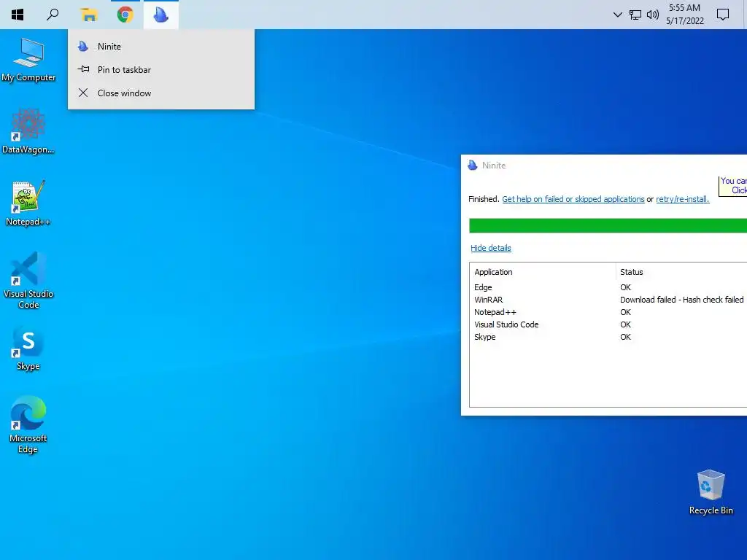Click the taskbar search magnifier icon

click(x=53, y=15)
